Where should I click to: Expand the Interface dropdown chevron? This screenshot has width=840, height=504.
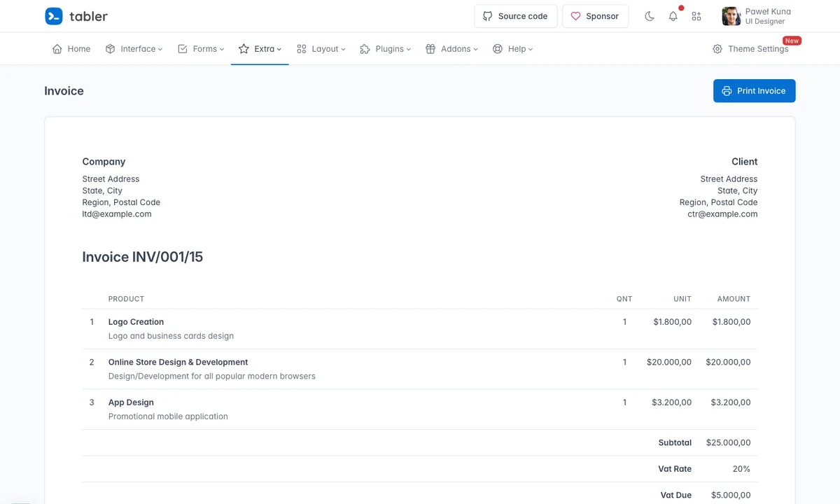[160, 49]
